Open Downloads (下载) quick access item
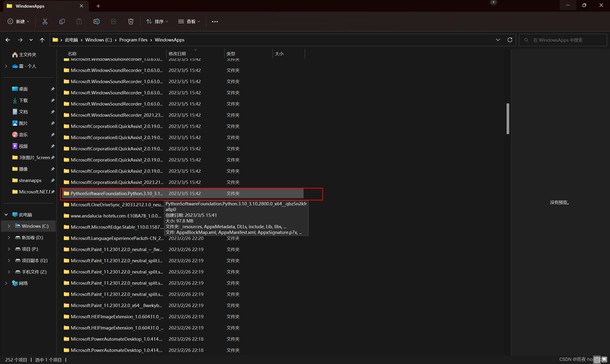 pos(20,100)
